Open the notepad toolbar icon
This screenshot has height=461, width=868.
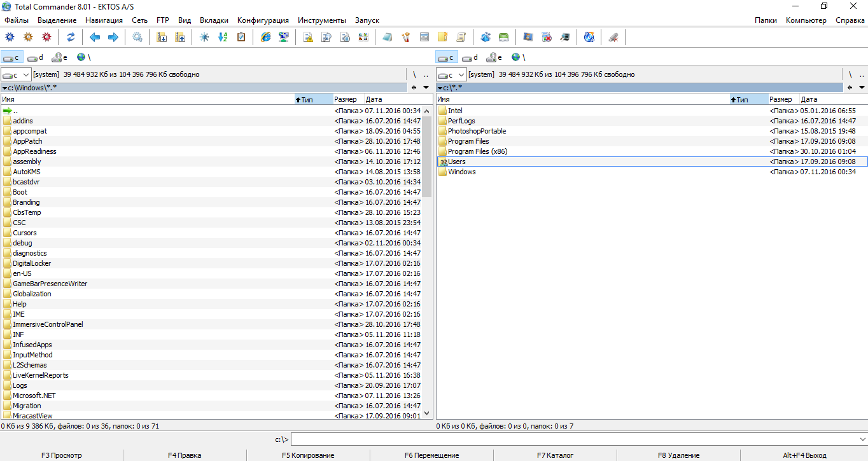[x=388, y=38]
